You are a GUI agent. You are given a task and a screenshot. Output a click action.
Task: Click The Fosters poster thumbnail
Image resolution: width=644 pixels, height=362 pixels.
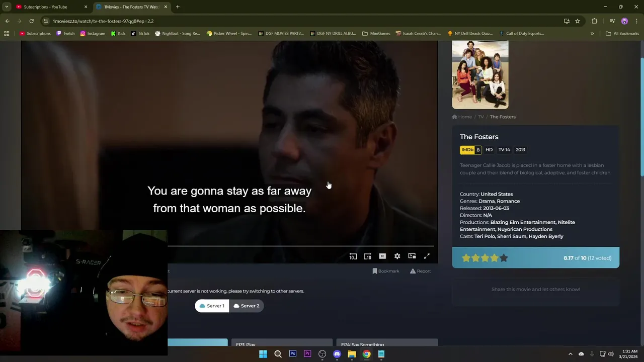480,74
